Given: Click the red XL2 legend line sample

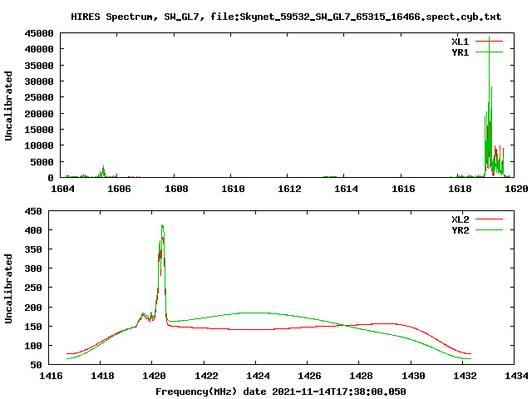Looking at the screenshot, I should [x=489, y=219].
